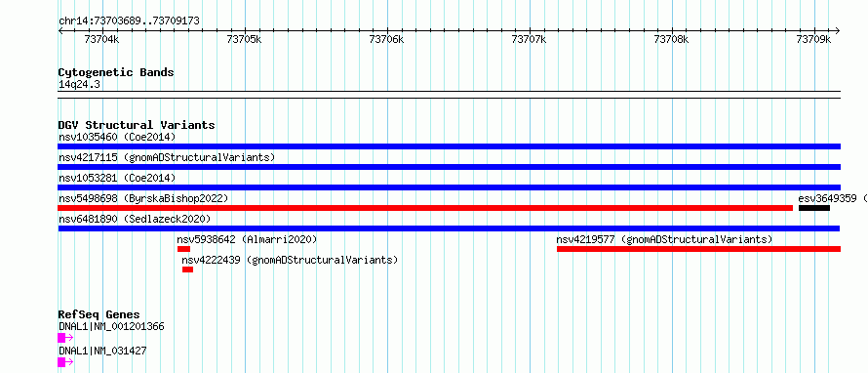The image size is (868, 373).
Task: Click the small red nsv5938642 Almarri2020 bar
Action: (x=183, y=249)
